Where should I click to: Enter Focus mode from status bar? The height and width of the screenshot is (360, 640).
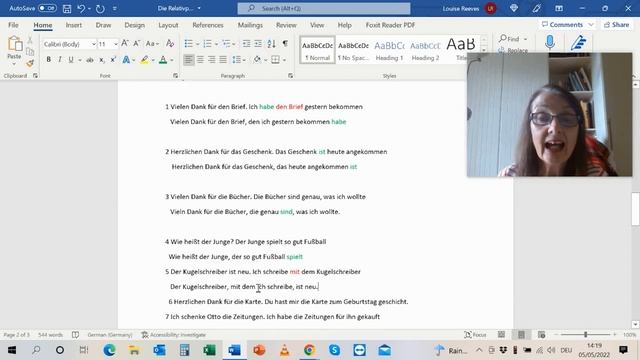click(x=475, y=335)
